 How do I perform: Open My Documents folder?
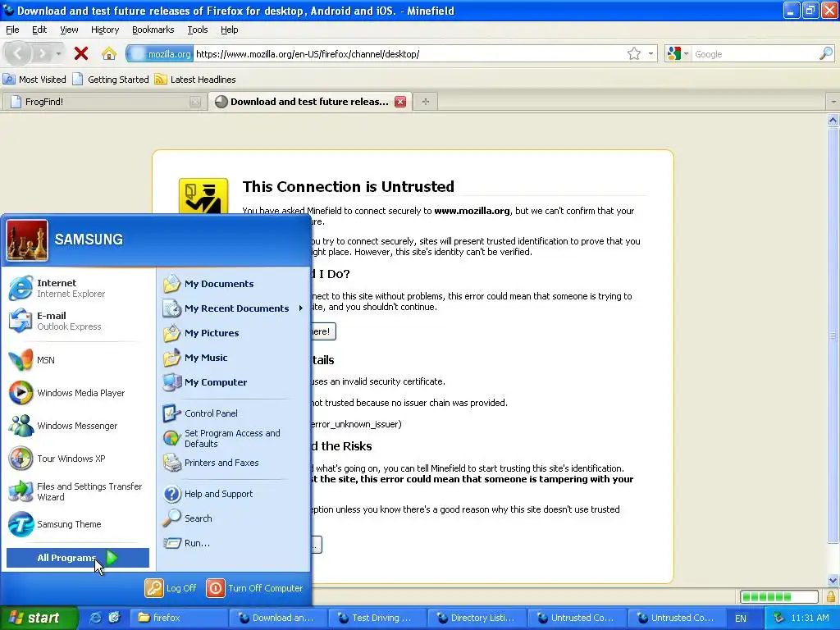[x=234, y=283]
